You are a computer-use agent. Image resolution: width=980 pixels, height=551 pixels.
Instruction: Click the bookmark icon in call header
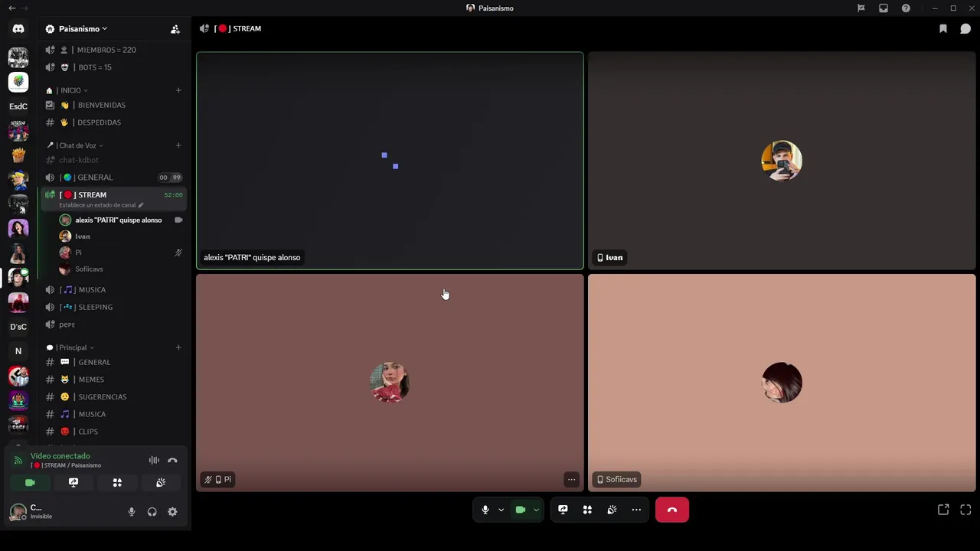[943, 29]
